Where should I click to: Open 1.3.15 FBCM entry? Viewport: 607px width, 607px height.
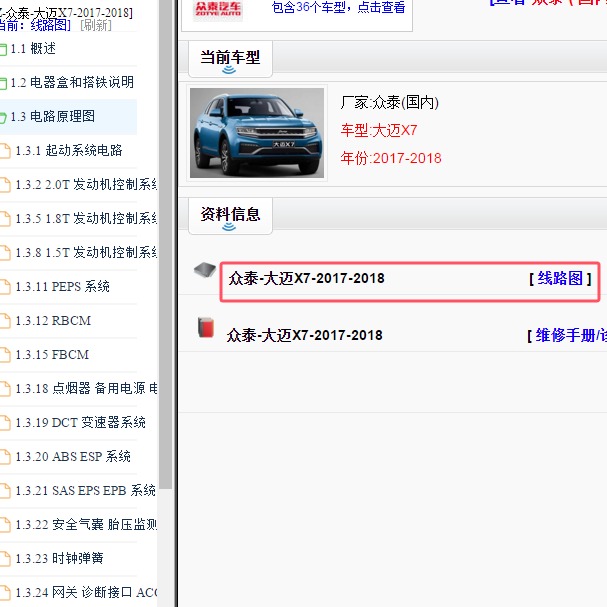click(x=52, y=355)
